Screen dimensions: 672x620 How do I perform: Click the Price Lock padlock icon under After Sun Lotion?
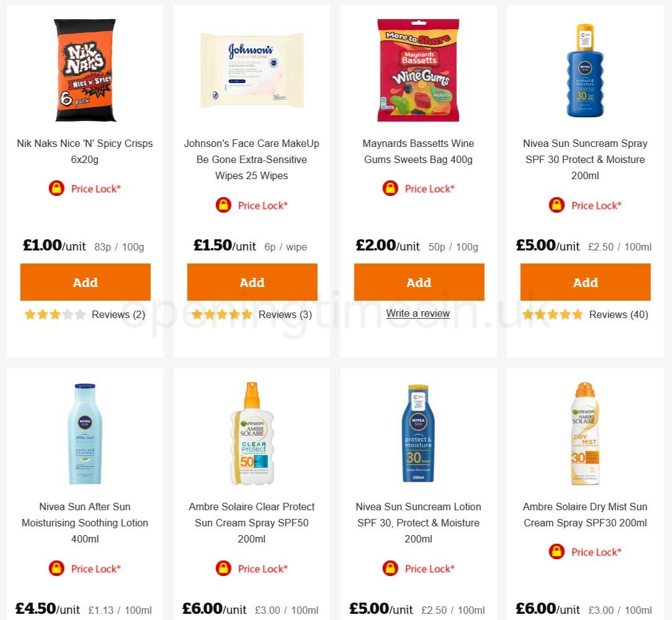56,569
